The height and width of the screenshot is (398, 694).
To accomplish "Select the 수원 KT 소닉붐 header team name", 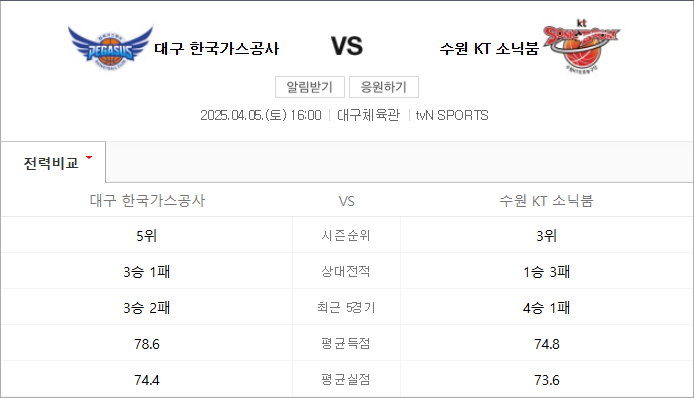I will tap(489, 48).
